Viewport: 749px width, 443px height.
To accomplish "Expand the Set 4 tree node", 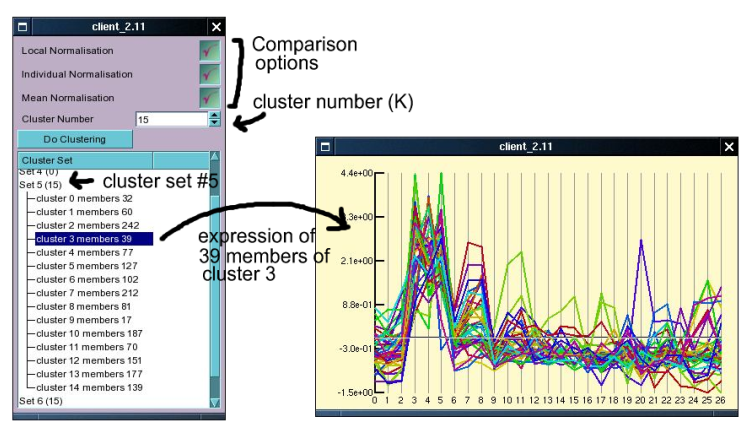I will pyautogui.click(x=40, y=172).
